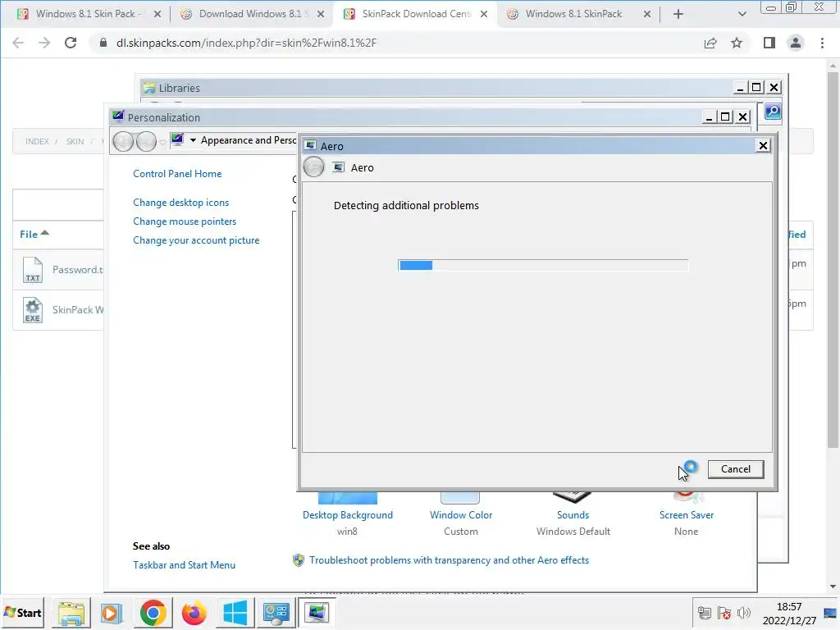The width and height of the screenshot is (840, 630).
Task: Click INDEX breadcrumb on web page
Action: point(37,141)
